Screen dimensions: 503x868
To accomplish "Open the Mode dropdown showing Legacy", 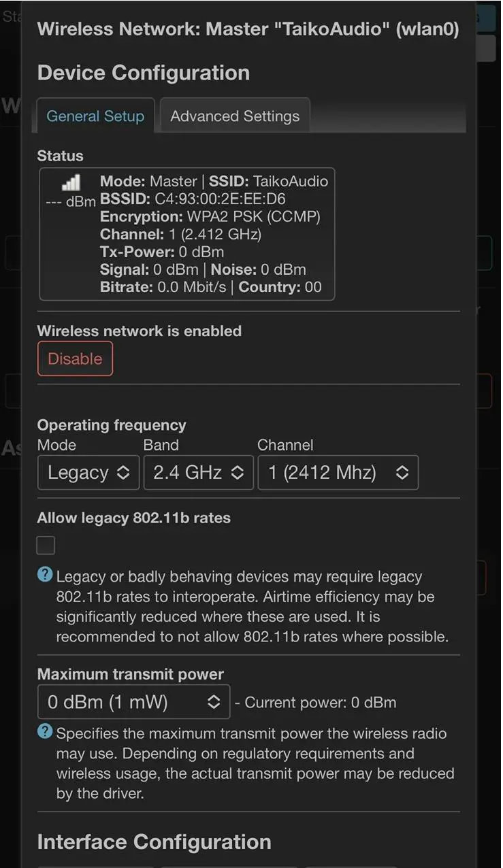I will click(88, 473).
